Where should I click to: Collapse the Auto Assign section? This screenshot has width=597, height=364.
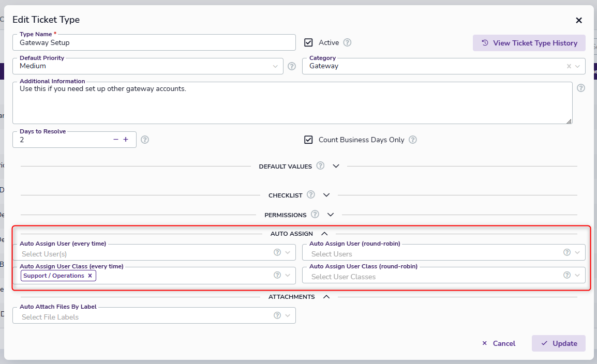click(324, 234)
